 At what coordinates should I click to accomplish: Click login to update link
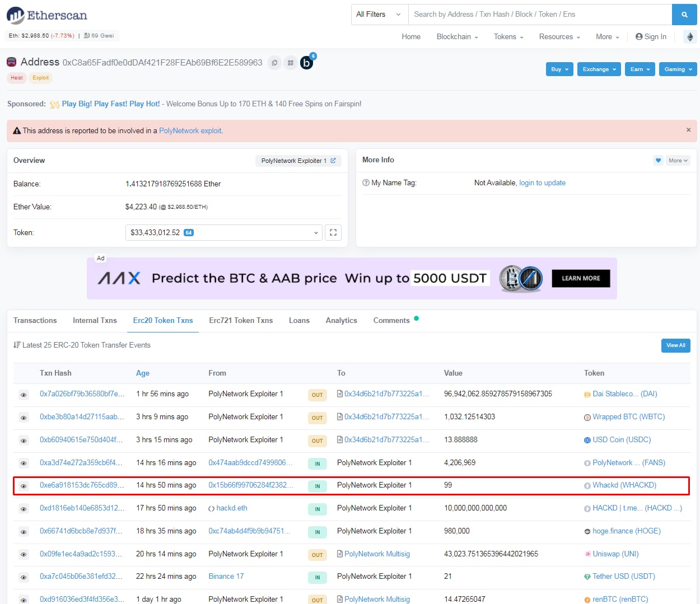pos(542,182)
